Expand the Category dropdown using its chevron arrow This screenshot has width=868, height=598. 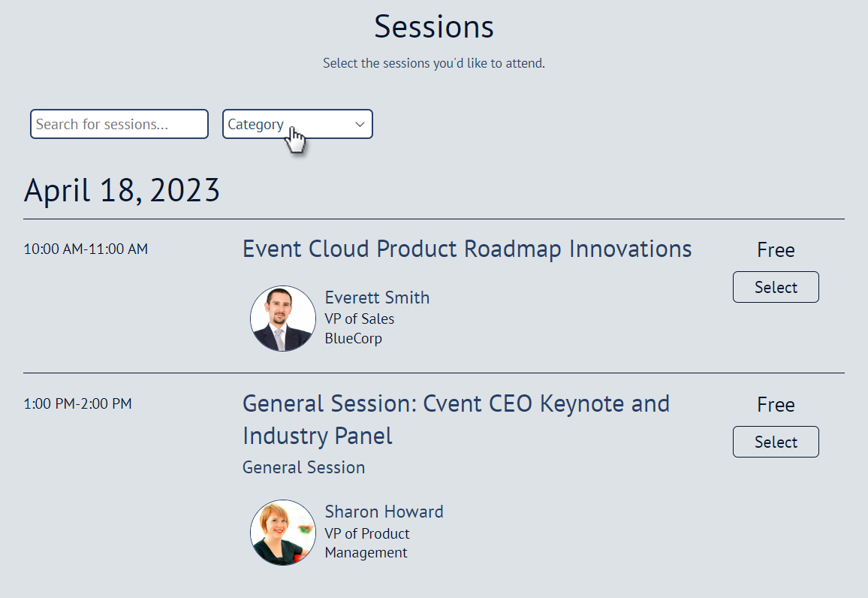coord(360,124)
